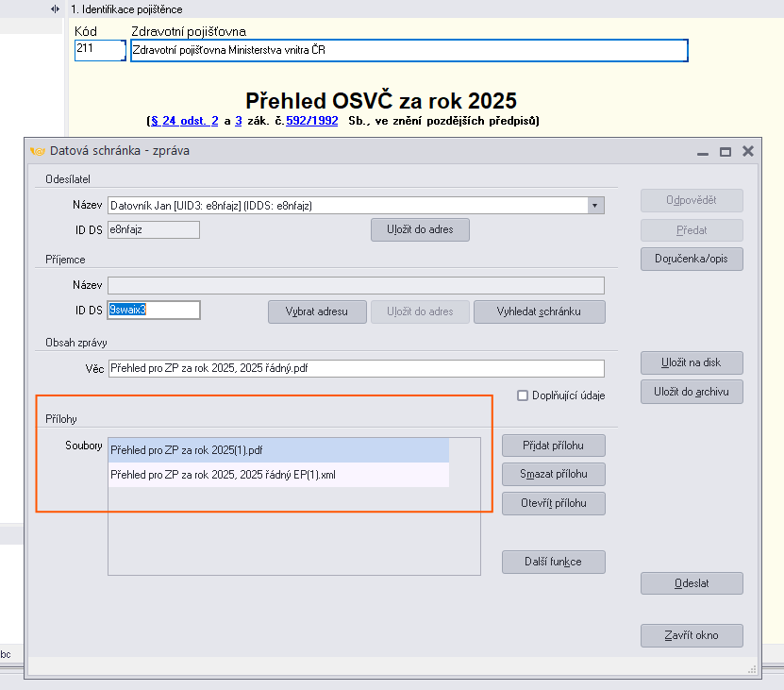Send the message with Odeslat
Viewport: 784px width, 690px height.
pos(692,583)
